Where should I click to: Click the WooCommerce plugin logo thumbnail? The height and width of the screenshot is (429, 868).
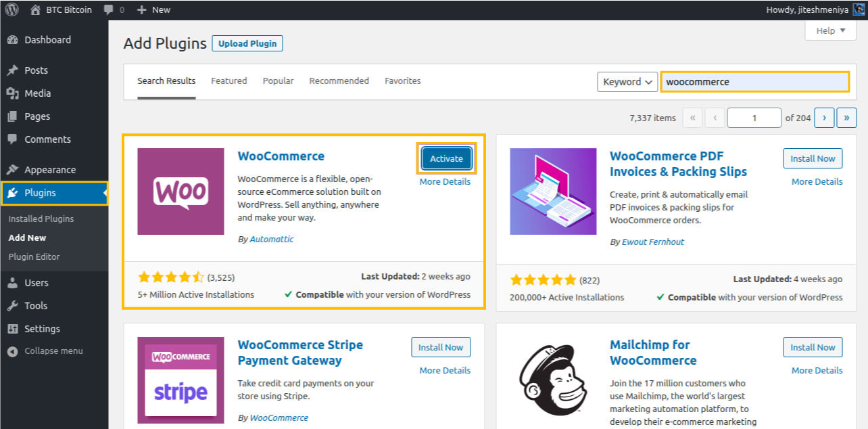[180, 191]
